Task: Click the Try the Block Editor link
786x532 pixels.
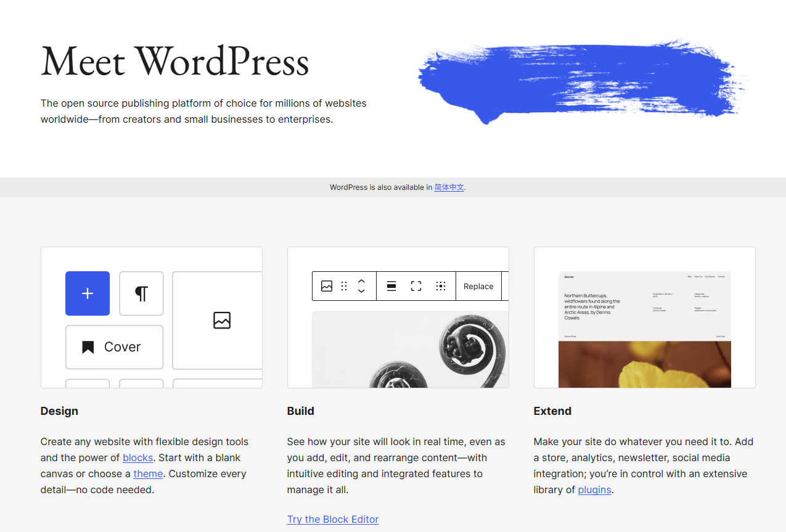Action: pyautogui.click(x=333, y=519)
